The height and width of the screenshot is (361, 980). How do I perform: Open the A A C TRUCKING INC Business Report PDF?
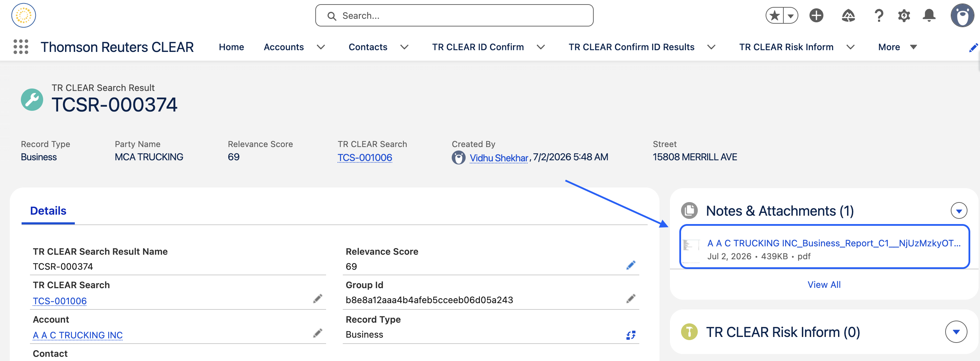(x=833, y=243)
